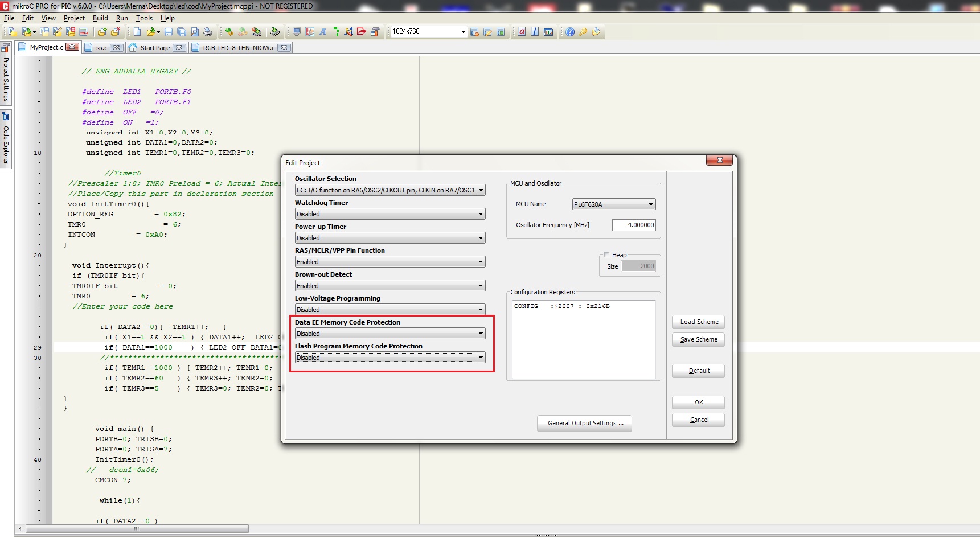
Task: Confirm the dialog with OK
Action: pyautogui.click(x=699, y=403)
